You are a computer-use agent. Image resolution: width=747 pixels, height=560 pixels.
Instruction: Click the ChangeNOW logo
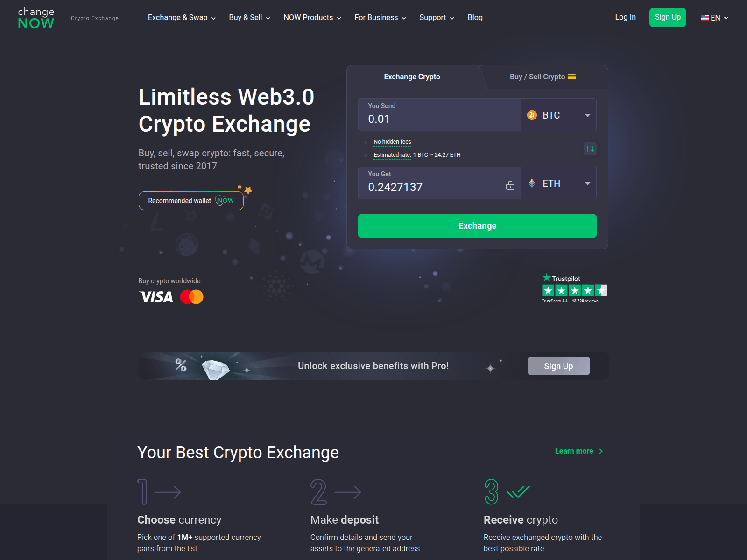(36, 18)
